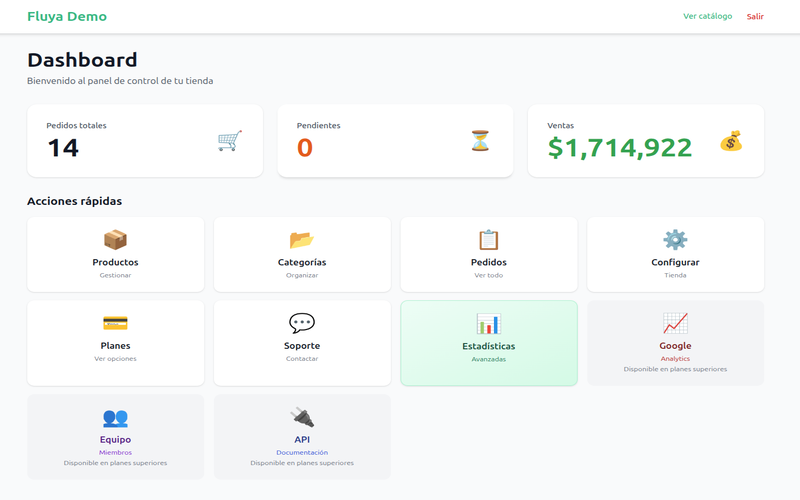Click the API plug icon

pos(302,417)
